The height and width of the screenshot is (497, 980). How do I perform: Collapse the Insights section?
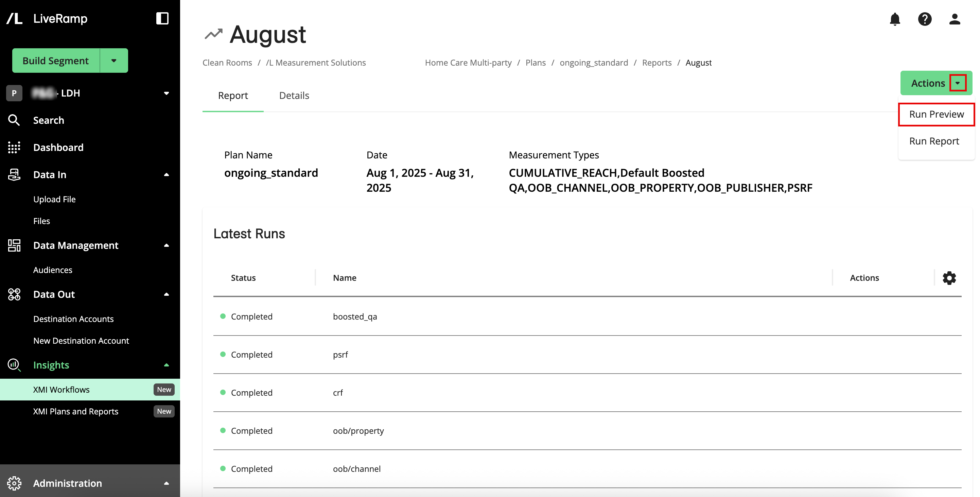coord(166,365)
